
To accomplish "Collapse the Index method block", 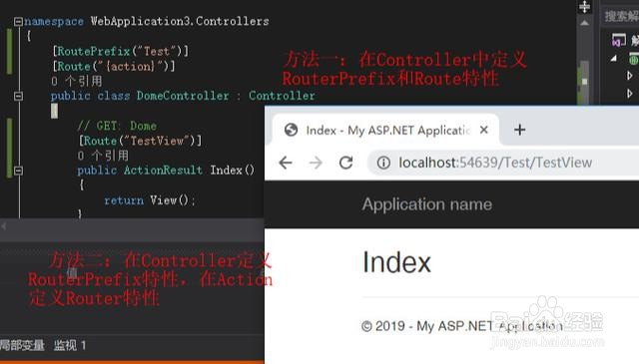I will 18,171.
